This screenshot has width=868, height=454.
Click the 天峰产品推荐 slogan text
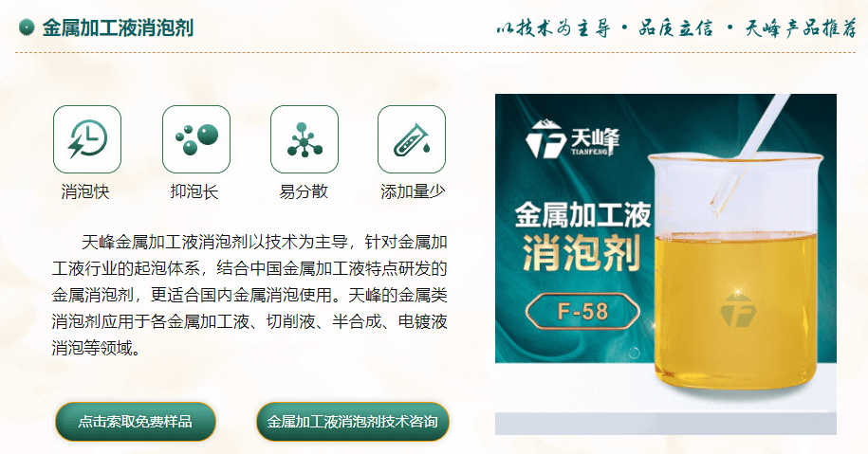click(801, 28)
